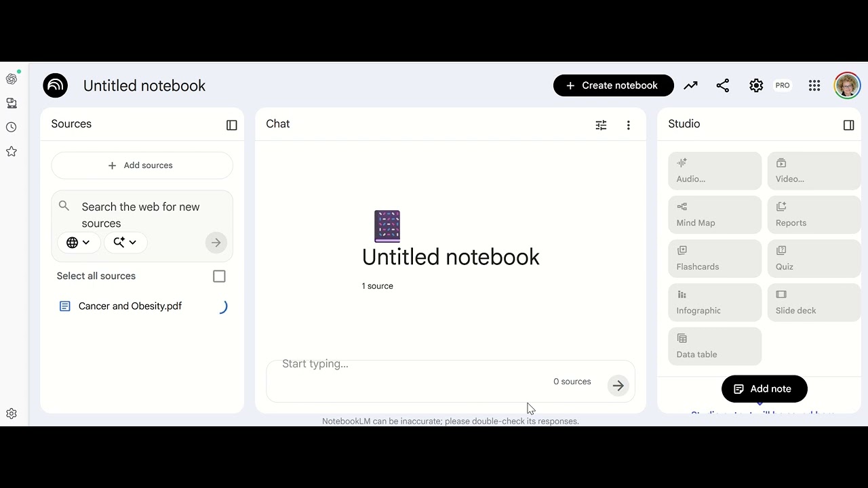
Task: Open the Google apps grid
Action: pos(814,85)
